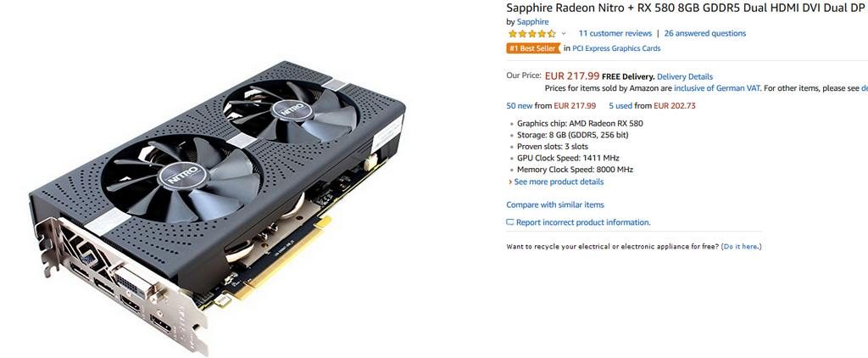Click the report speech bubble icon

[510, 222]
